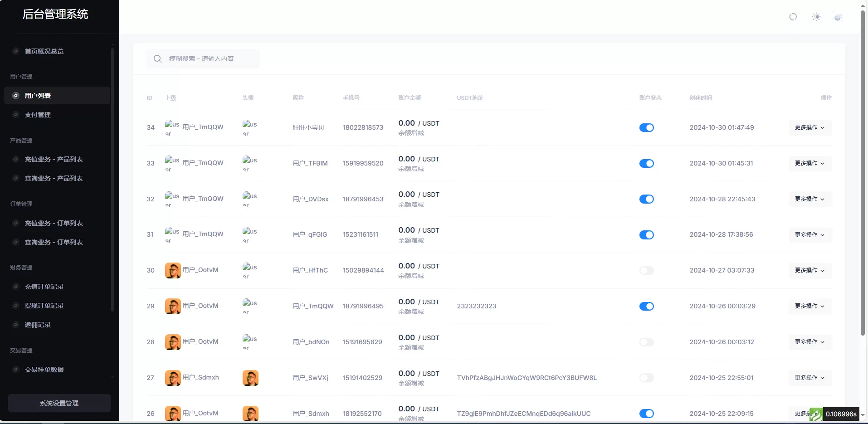Enable account status for user 30
This screenshot has height=424, width=868.
coord(646,271)
